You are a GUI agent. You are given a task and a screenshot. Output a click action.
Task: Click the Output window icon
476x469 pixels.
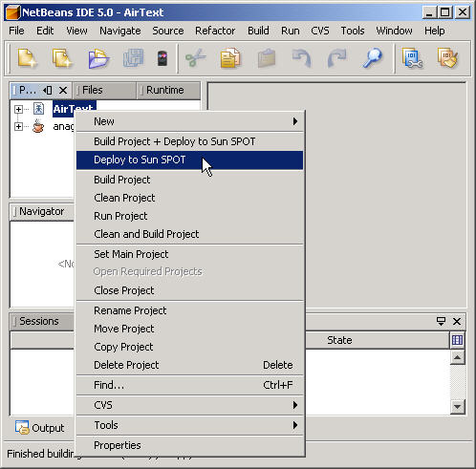[22, 428]
